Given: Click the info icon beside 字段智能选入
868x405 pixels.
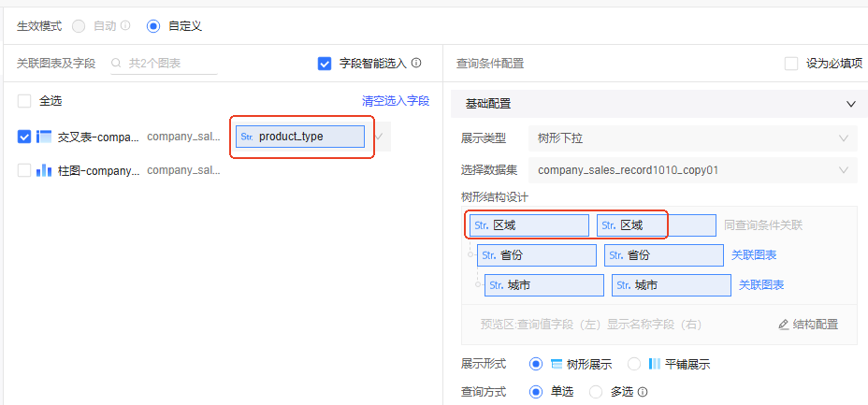Looking at the screenshot, I should (416, 64).
